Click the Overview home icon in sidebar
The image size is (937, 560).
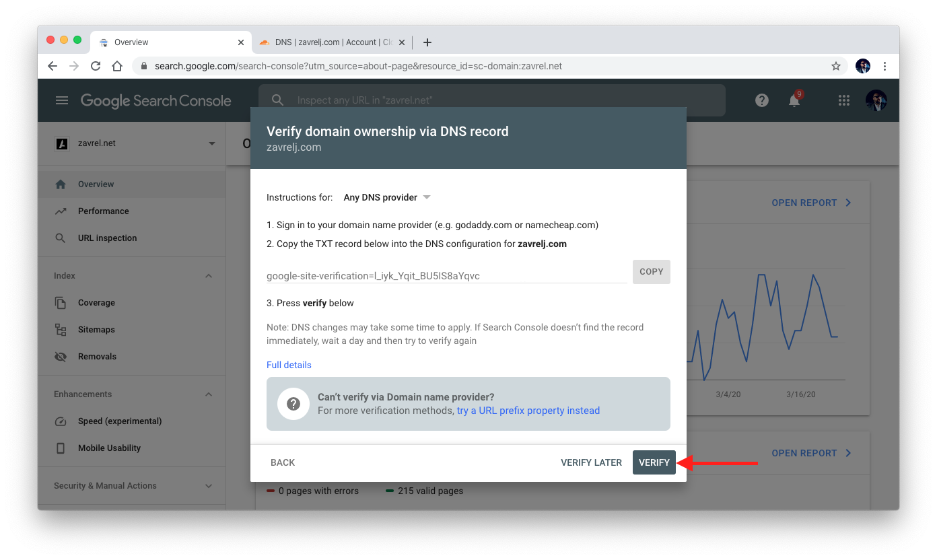[61, 184]
